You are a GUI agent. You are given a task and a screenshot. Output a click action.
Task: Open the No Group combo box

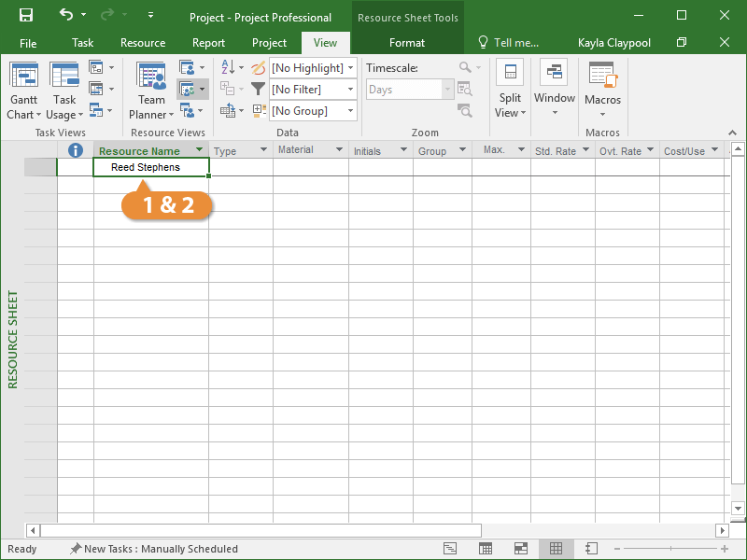point(313,111)
